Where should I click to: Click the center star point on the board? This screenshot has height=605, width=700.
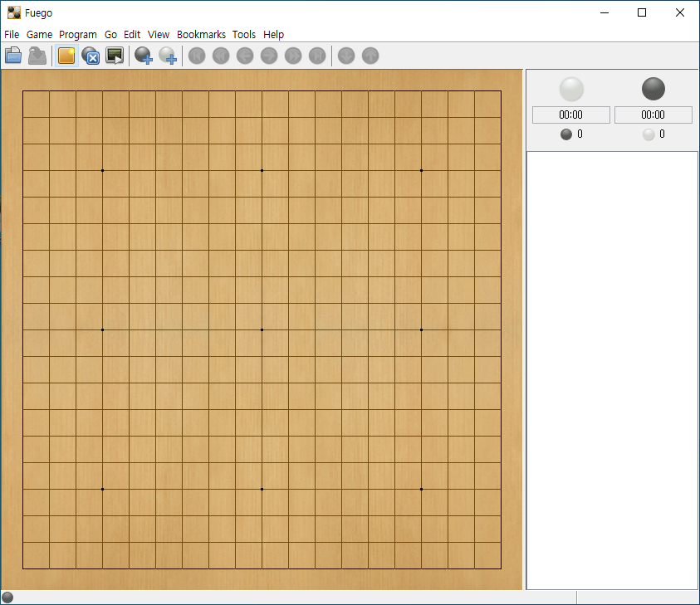262,329
